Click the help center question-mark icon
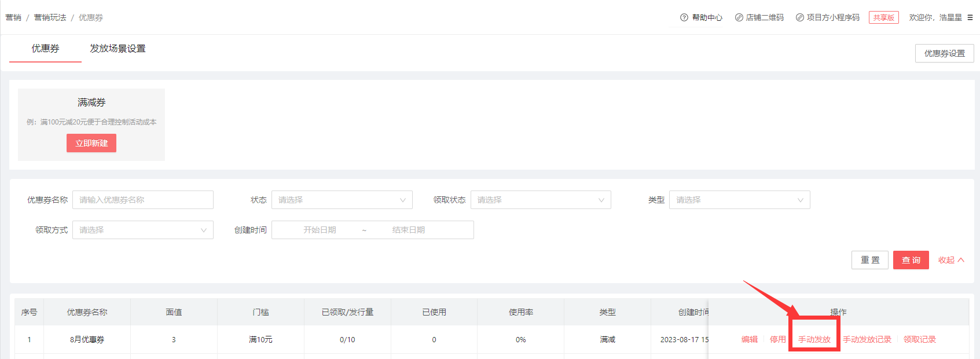Viewport: 980px width, 359px height. coord(684,17)
